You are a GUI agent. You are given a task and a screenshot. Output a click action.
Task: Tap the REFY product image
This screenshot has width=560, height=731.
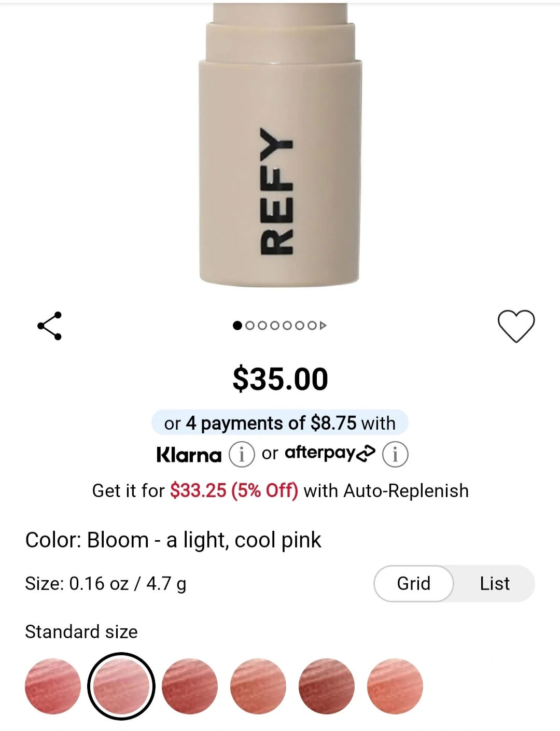coord(280,145)
